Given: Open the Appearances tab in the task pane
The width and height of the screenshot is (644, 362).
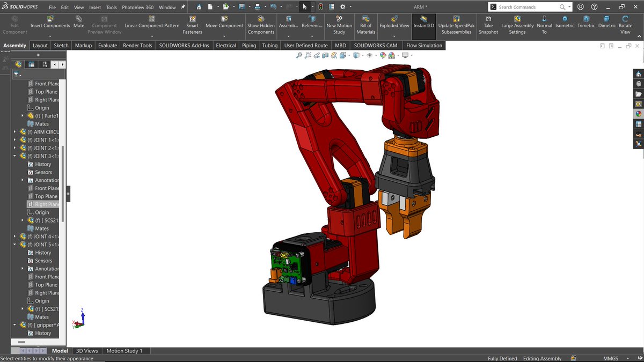Looking at the screenshot, I should pos(638,114).
